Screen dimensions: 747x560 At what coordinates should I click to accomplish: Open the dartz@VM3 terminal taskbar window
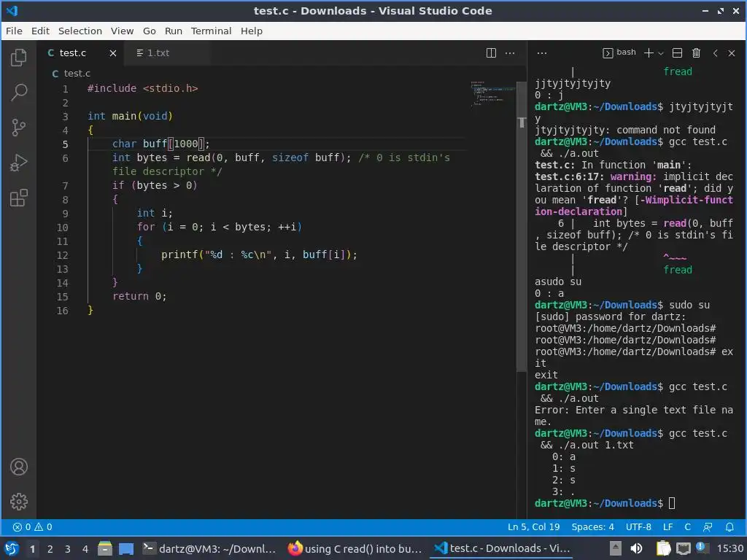tap(209, 548)
